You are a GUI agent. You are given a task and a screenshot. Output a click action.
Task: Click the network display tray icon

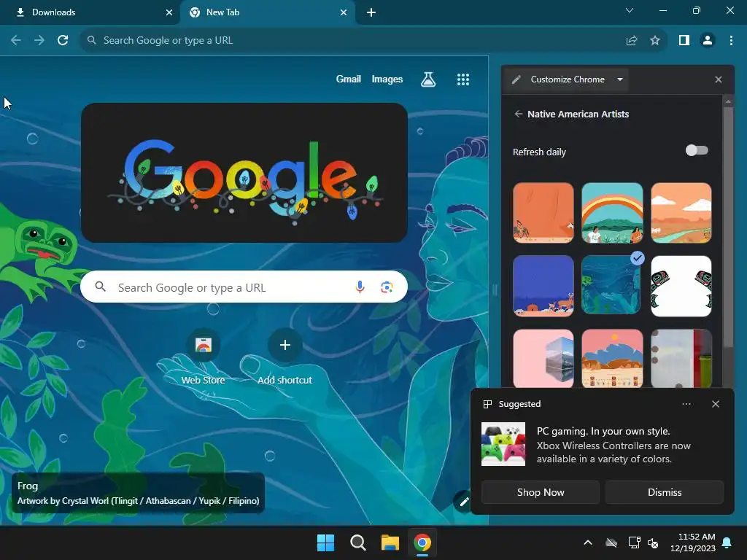tap(634, 542)
